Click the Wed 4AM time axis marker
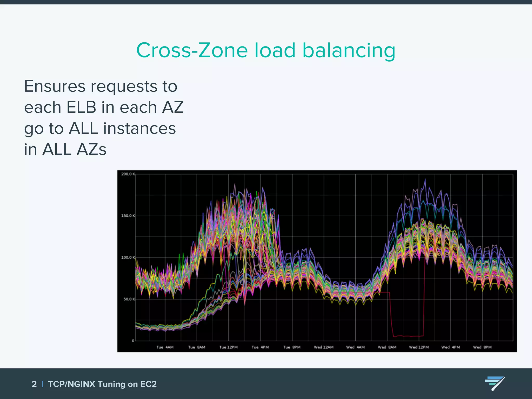Viewport: 532px width, 399px height. (x=355, y=347)
